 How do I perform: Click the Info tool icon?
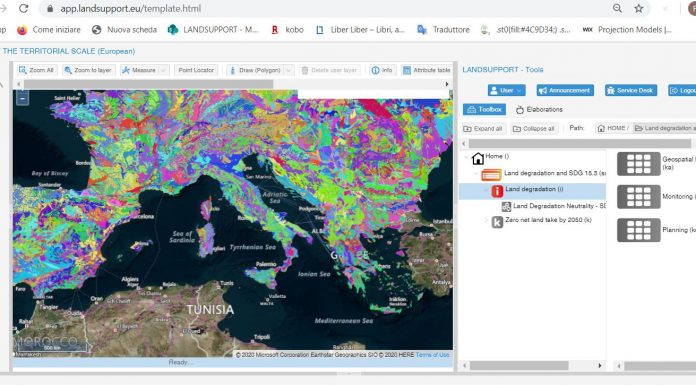[382, 70]
